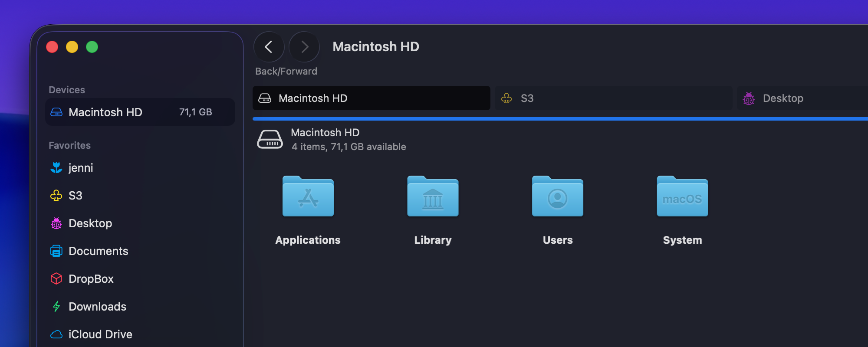Open Desktop in the Favorites sidebar
This screenshot has height=347, width=868.
(140, 223)
